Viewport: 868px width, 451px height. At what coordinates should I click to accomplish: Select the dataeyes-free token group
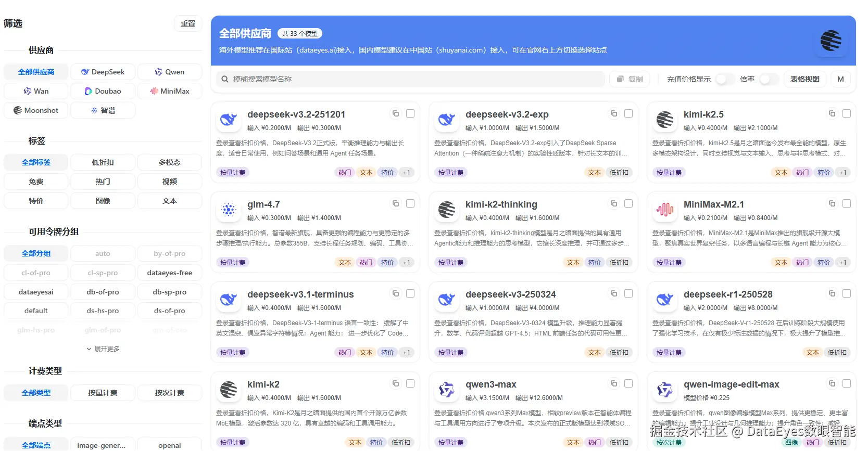(170, 273)
